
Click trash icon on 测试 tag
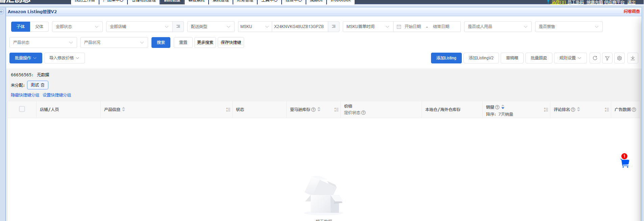click(x=43, y=85)
